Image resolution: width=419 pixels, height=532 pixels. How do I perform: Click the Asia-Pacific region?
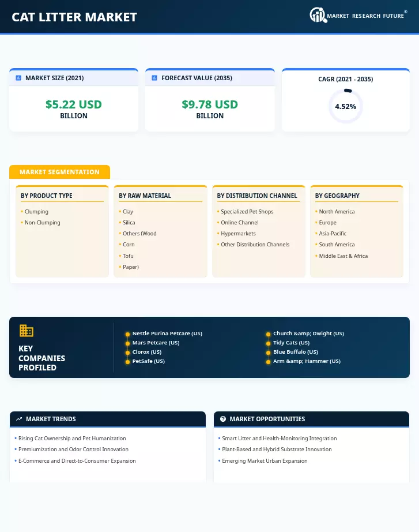333,234
